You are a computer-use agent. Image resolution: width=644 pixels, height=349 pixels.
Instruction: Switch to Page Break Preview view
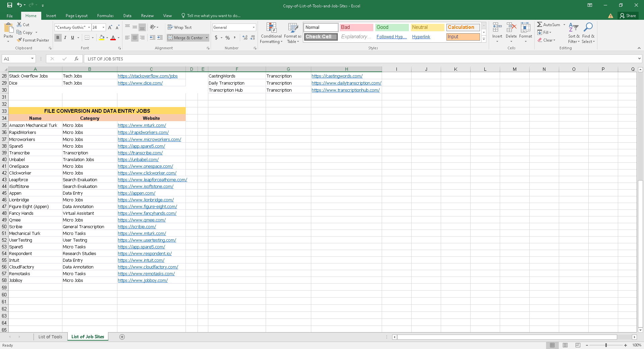[x=578, y=345]
